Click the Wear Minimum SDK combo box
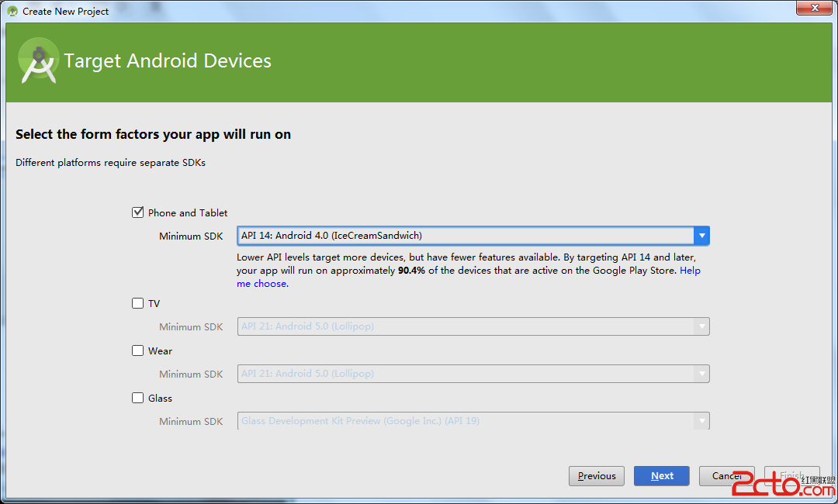The image size is (838, 504). [473, 374]
